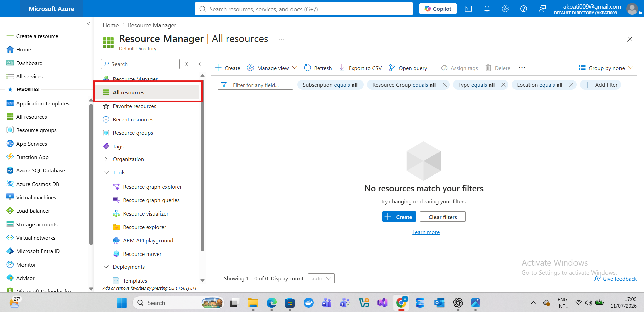The width and height of the screenshot is (644, 312).
Task: Open App Services favorite
Action: click(27, 144)
